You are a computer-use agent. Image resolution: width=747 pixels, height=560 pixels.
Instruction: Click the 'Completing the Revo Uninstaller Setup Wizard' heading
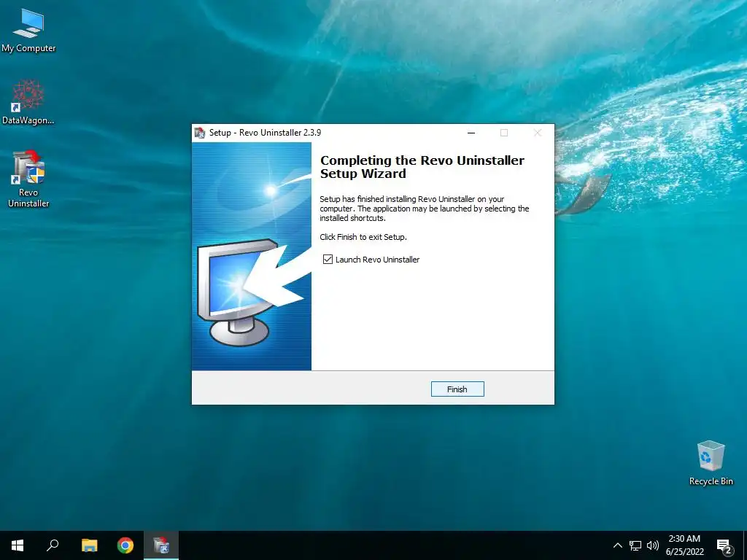(422, 167)
